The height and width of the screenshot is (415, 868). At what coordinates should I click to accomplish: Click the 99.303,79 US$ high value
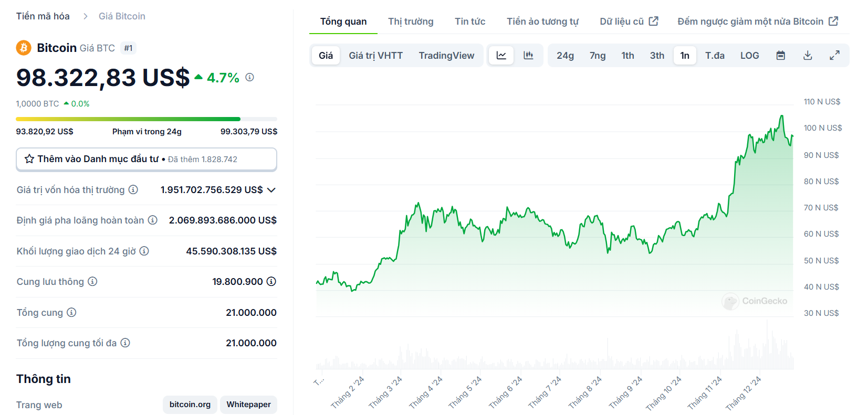coord(249,132)
